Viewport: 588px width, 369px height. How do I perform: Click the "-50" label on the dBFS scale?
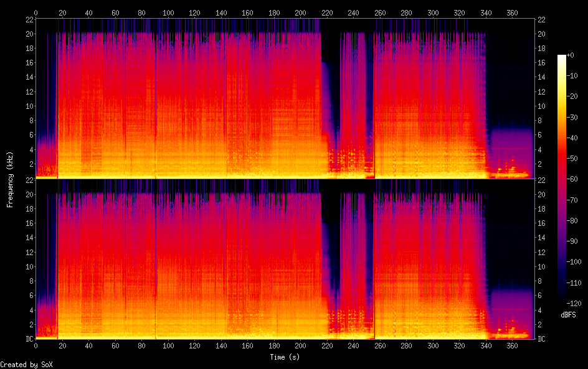pyautogui.click(x=572, y=159)
